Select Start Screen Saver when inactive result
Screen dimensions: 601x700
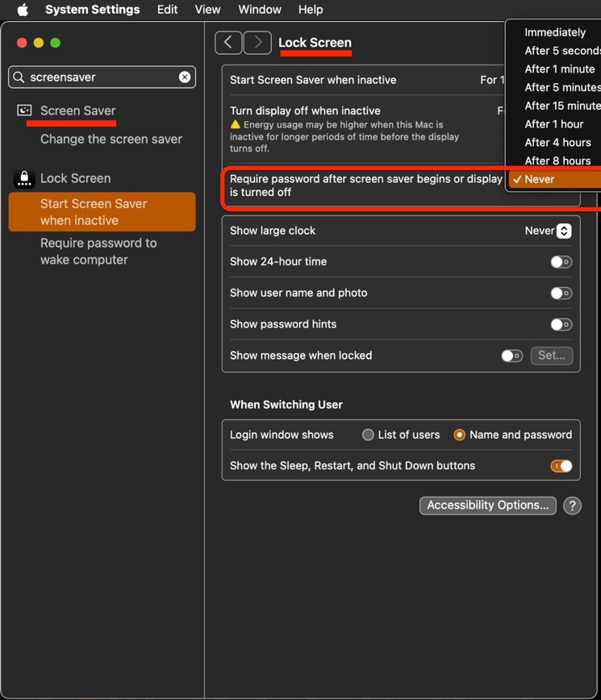pyautogui.click(x=102, y=212)
